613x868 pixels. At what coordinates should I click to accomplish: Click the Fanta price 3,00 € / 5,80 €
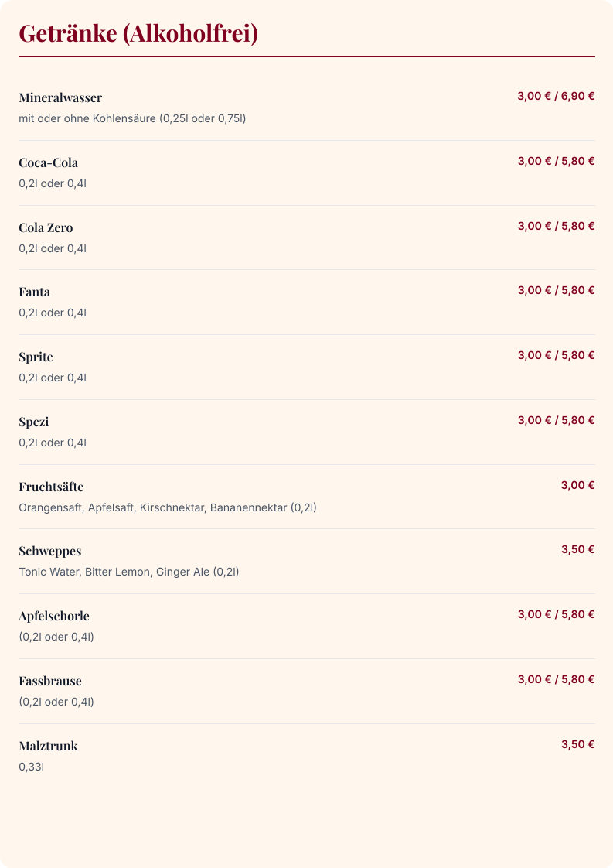coord(556,291)
